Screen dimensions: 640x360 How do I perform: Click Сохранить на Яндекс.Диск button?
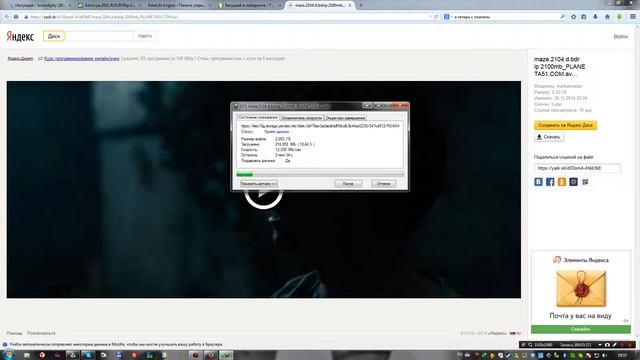coord(565,125)
